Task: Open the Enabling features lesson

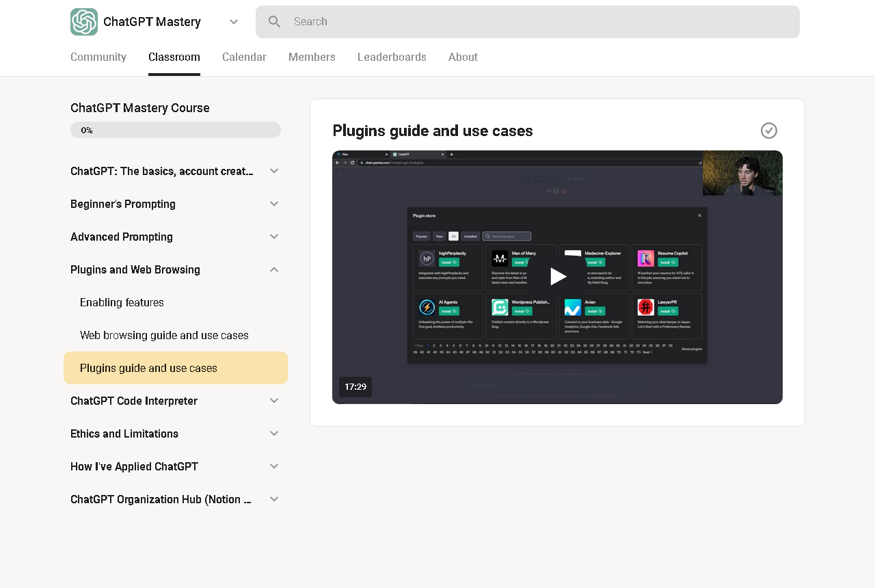Action: pos(176,302)
